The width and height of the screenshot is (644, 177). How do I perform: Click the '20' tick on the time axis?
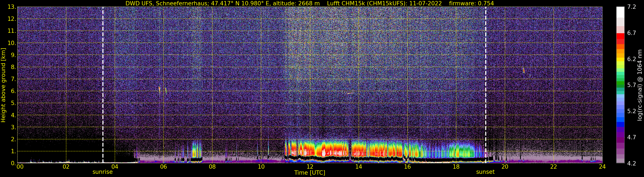coord(505,167)
